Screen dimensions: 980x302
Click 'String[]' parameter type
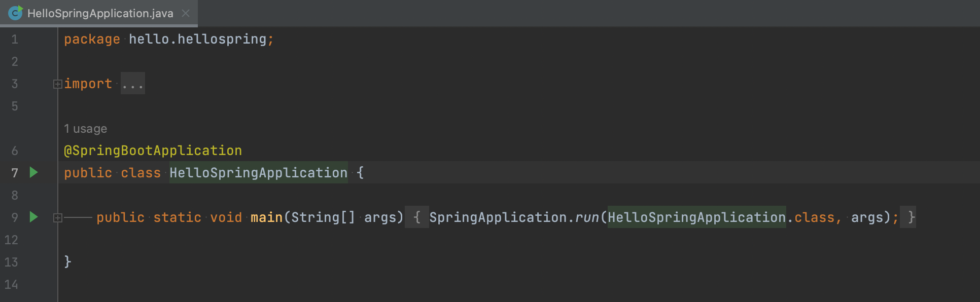(x=323, y=217)
